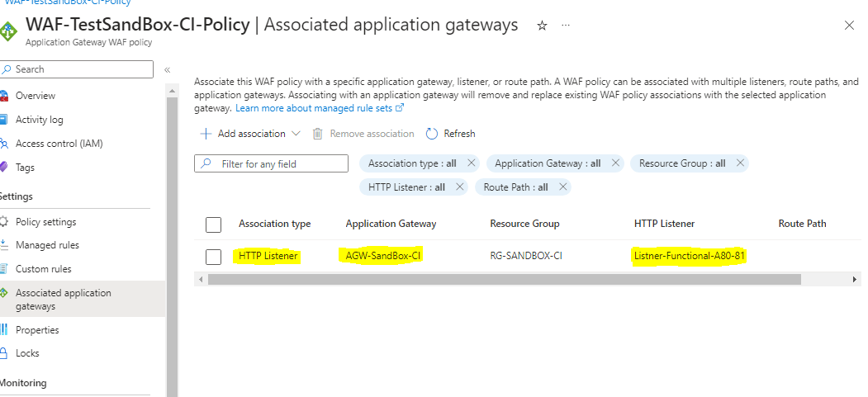This screenshot has width=868, height=397.
Task: Close the WAF policy blade
Action: click(x=849, y=26)
